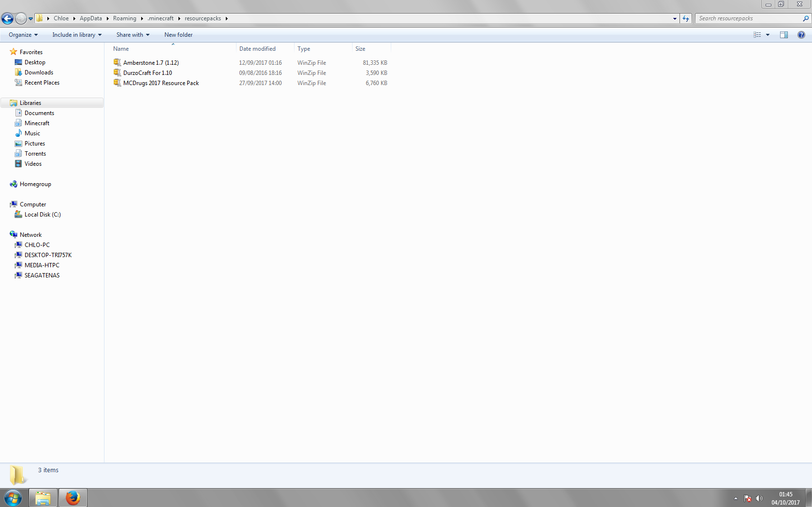The width and height of the screenshot is (812, 507).
Task: Open the recent pages dropdown arrow
Action: [30, 19]
